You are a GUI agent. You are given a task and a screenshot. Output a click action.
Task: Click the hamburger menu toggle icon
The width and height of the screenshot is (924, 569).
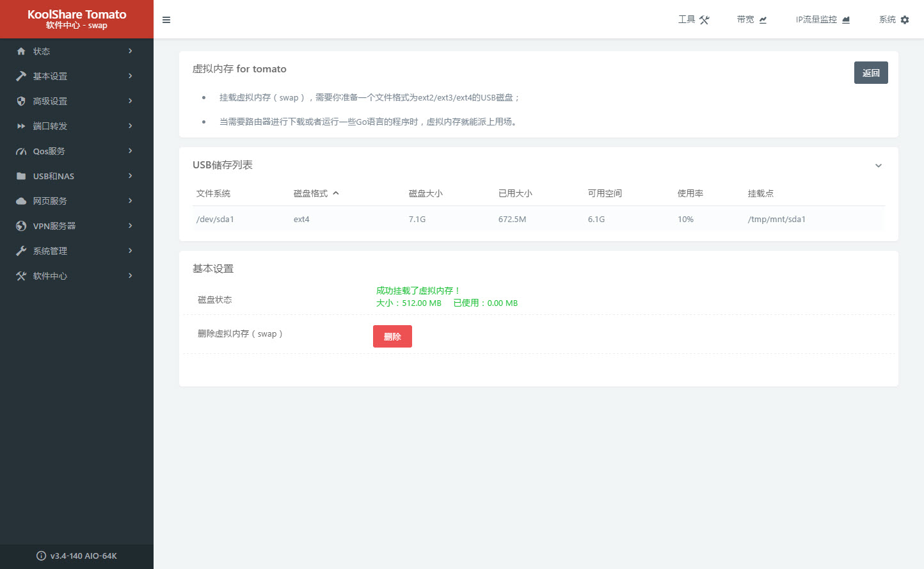coord(166,20)
